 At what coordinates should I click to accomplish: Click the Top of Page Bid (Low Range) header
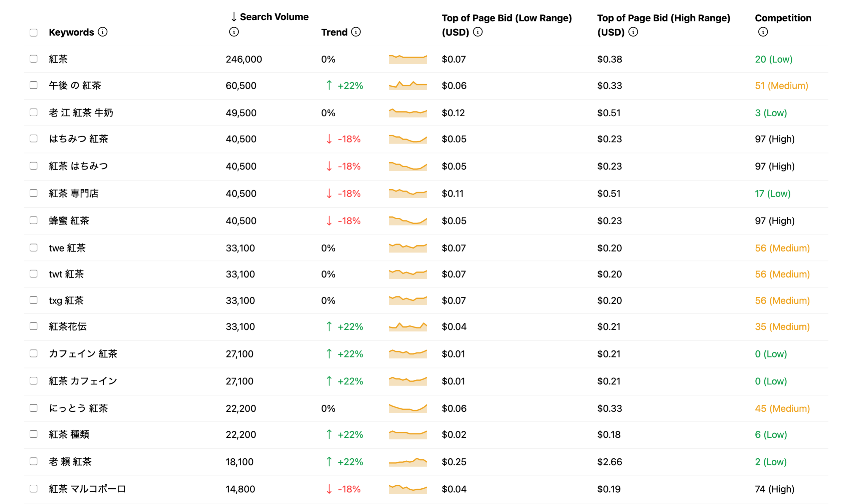click(506, 18)
